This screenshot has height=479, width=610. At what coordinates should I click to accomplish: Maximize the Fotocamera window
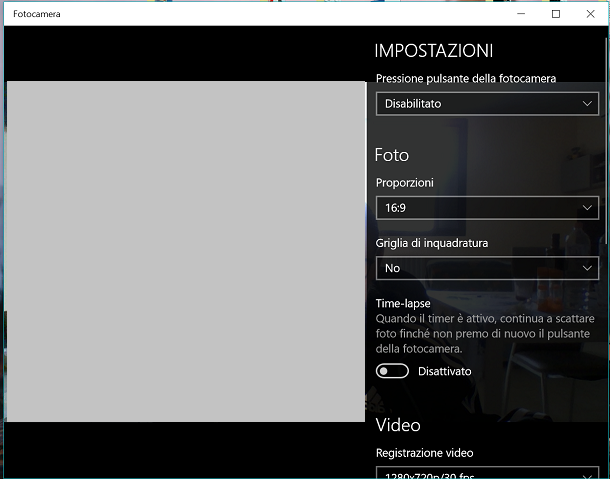[556, 14]
